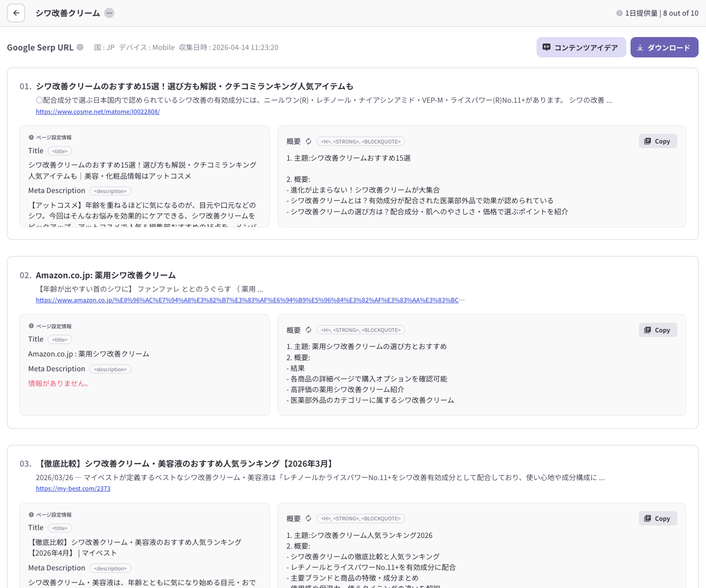Regenerate 概要 for result 01
Screen dimensions: 706x588
coord(308,141)
